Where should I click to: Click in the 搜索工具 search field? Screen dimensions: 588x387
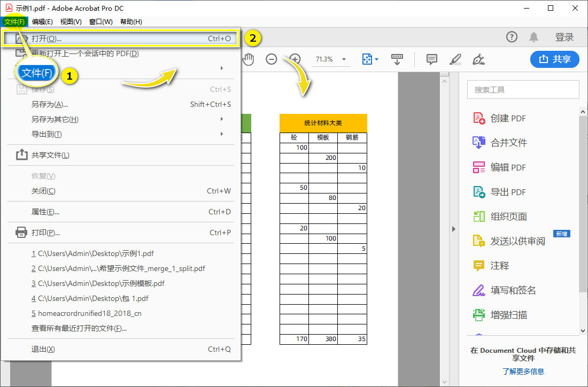click(523, 90)
